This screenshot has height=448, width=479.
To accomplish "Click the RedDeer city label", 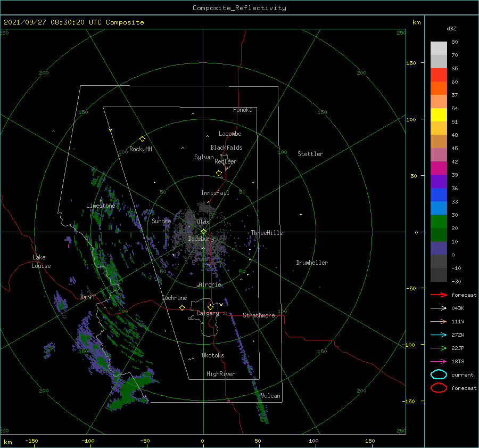I will [x=226, y=161].
